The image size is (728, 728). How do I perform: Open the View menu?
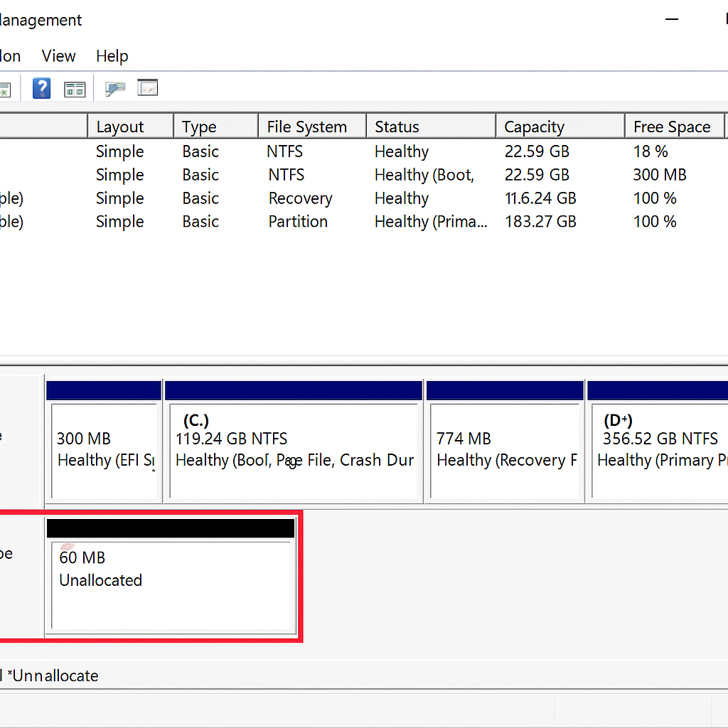[x=58, y=56]
